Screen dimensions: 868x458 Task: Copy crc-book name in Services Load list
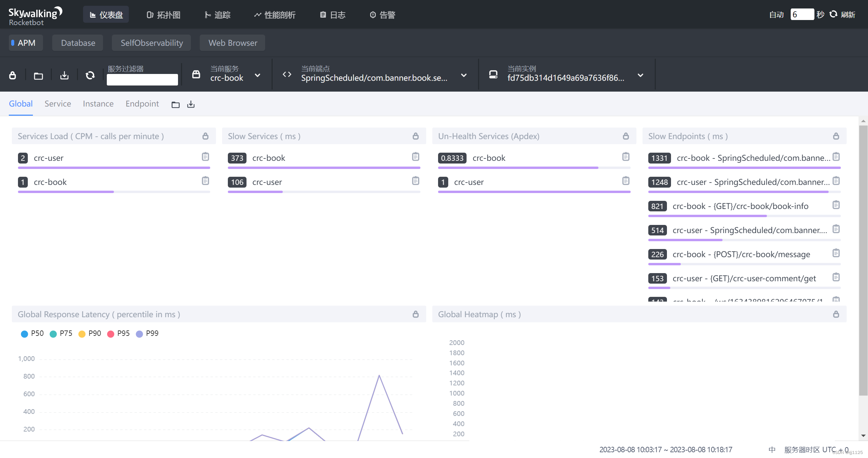click(x=205, y=181)
